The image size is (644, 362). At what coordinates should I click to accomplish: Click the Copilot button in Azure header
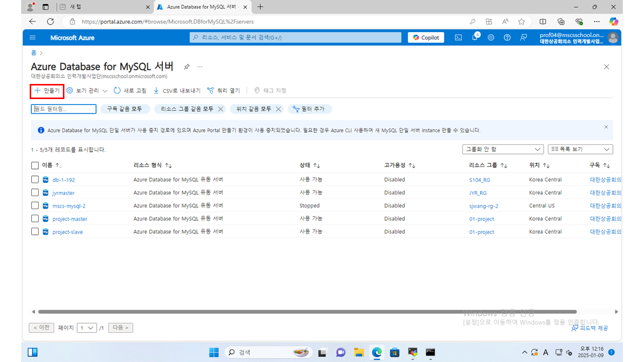click(x=426, y=38)
